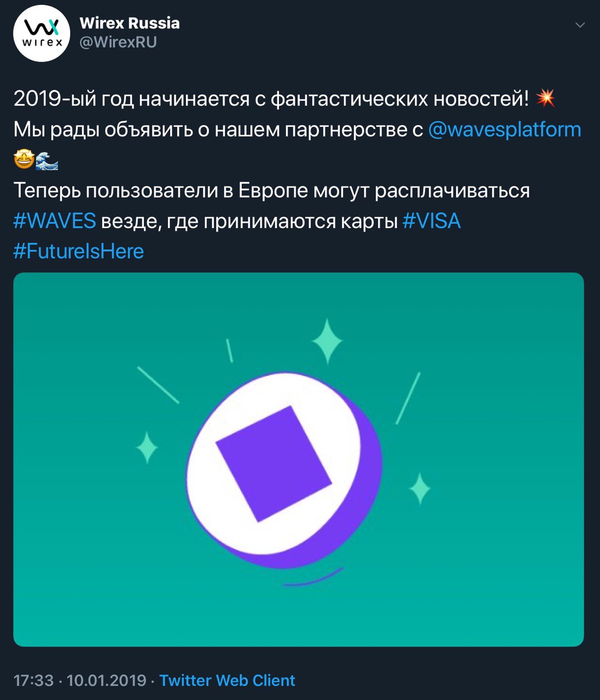The image size is (600, 700).
Task: Open the @wavesplatform mention
Action: tap(504, 130)
